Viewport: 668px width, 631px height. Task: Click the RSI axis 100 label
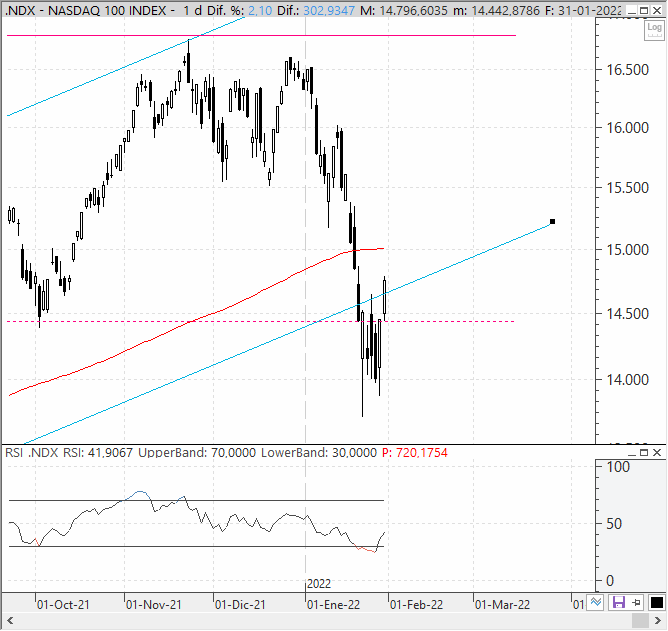click(618, 467)
